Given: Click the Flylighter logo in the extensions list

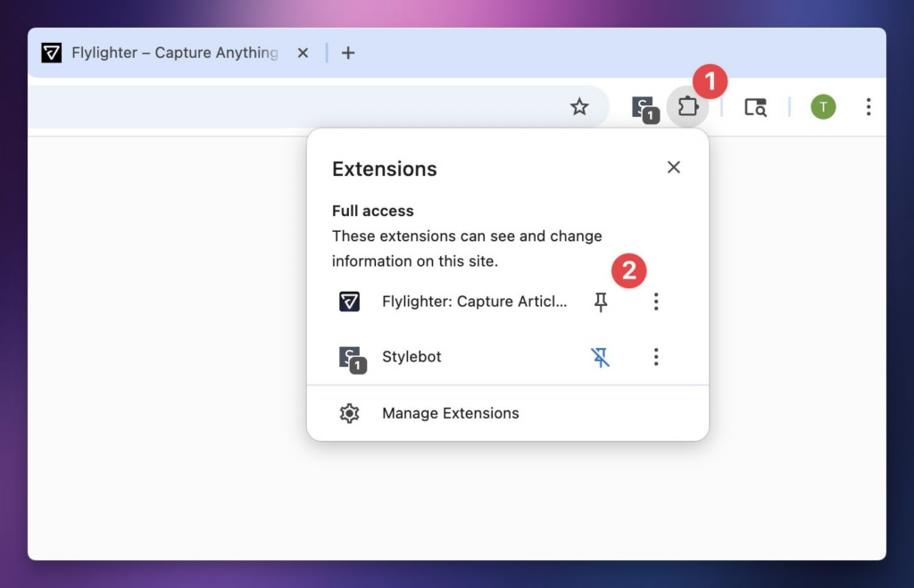Looking at the screenshot, I should 349,302.
